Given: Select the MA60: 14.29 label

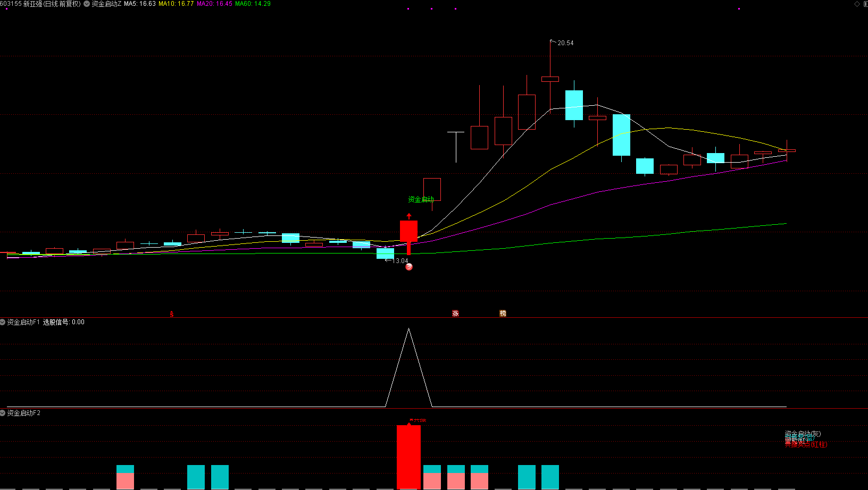Looking at the screenshot, I should pos(253,4).
